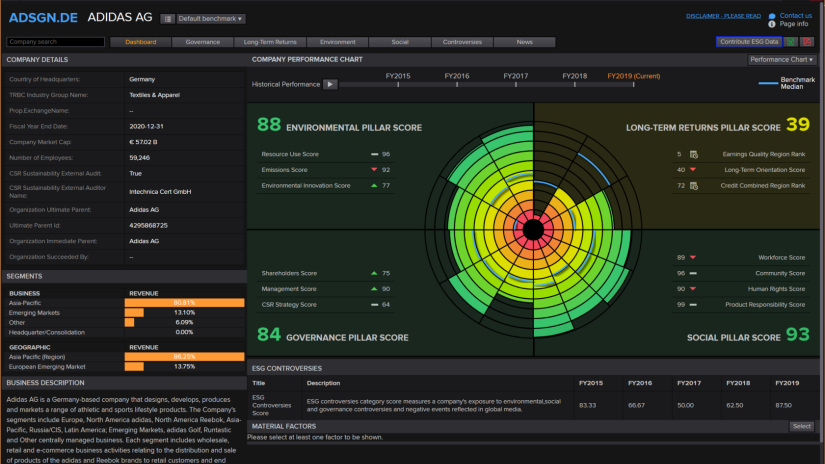This screenshot has height=464, width=825.
Task: Click the Asia-Pacific 80.81% revenue bar
Action: [184, 303]
